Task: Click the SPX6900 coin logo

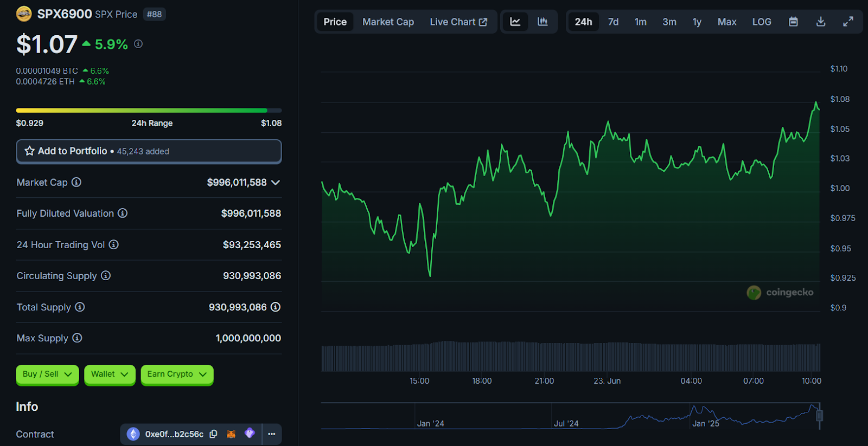Action: point(24,14)
